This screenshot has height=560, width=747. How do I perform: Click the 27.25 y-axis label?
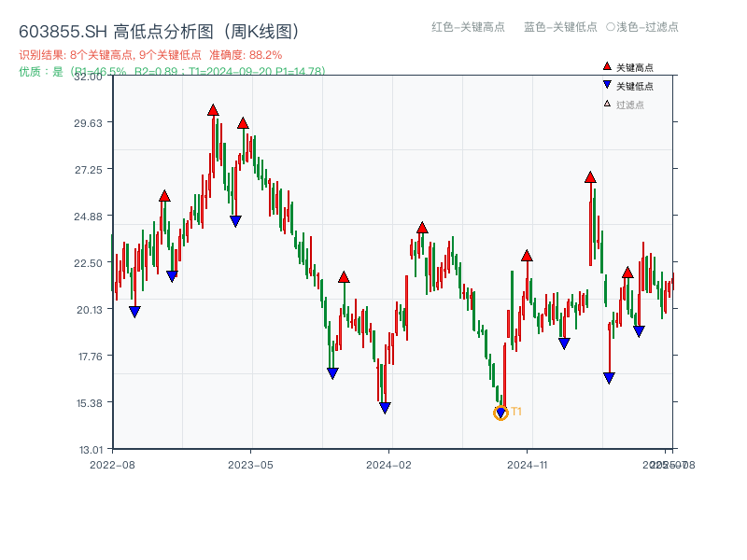(x=88, y=170)
